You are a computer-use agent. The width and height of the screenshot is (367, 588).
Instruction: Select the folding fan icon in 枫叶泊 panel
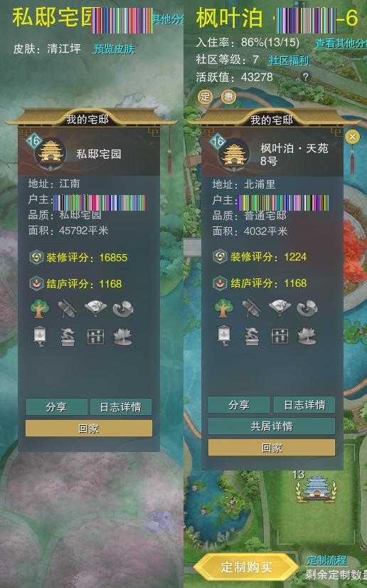point(280,308)
